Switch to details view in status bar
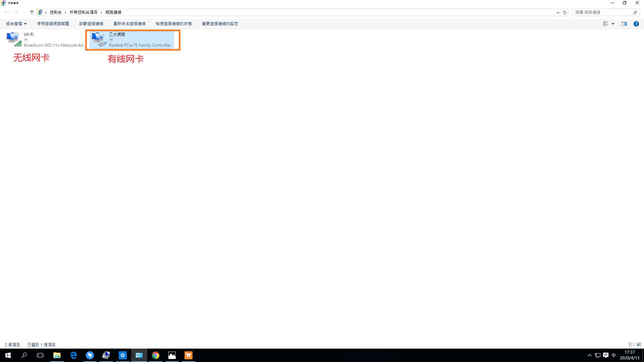 click(631, 345)
